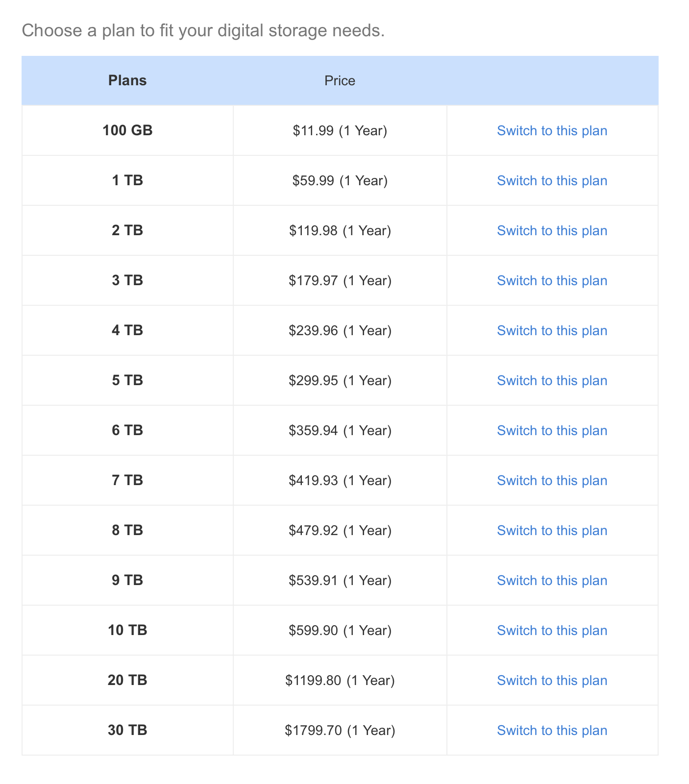
Task: Switch to the 6 TB plan
Action: pyautogui.click(x=552, y=431)
